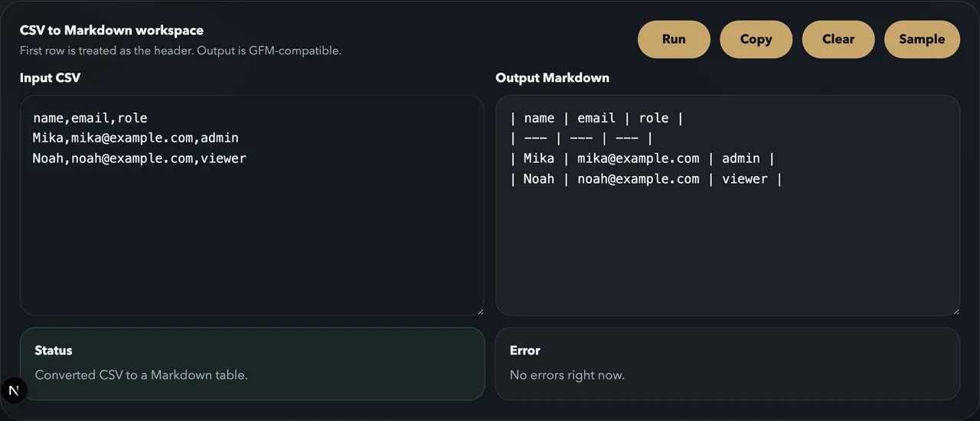This screenshot has width=980, height=421.
Task: Clear the workspace with Clear button
Action: point(838,39)
